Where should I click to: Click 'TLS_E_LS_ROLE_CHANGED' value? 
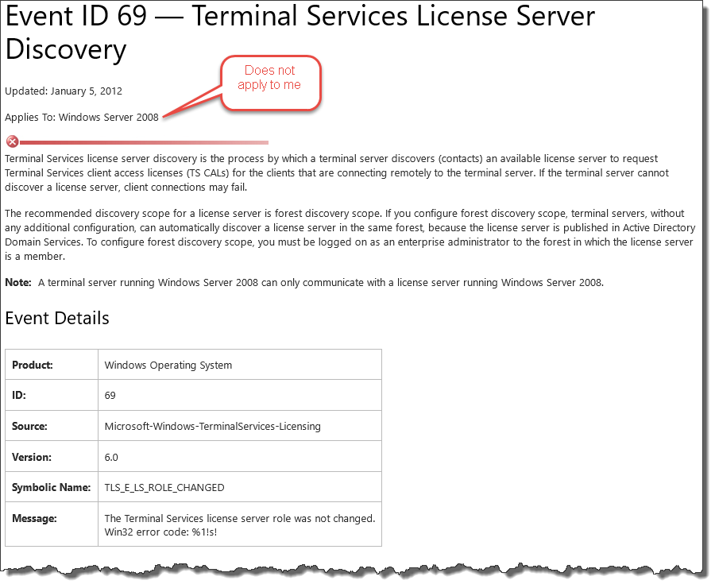164,488
